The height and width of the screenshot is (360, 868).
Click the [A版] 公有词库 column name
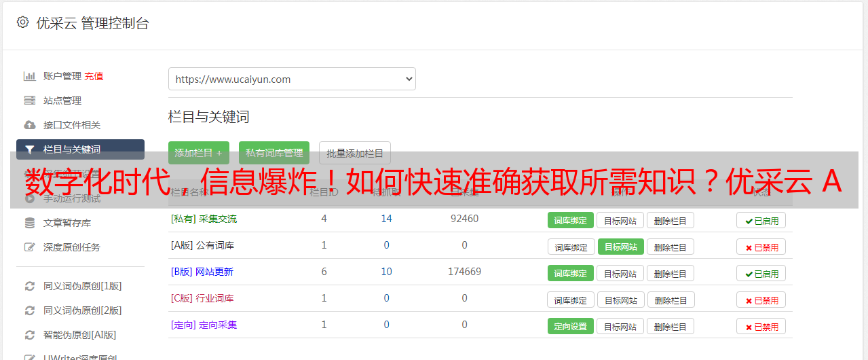tap(202, 245)
